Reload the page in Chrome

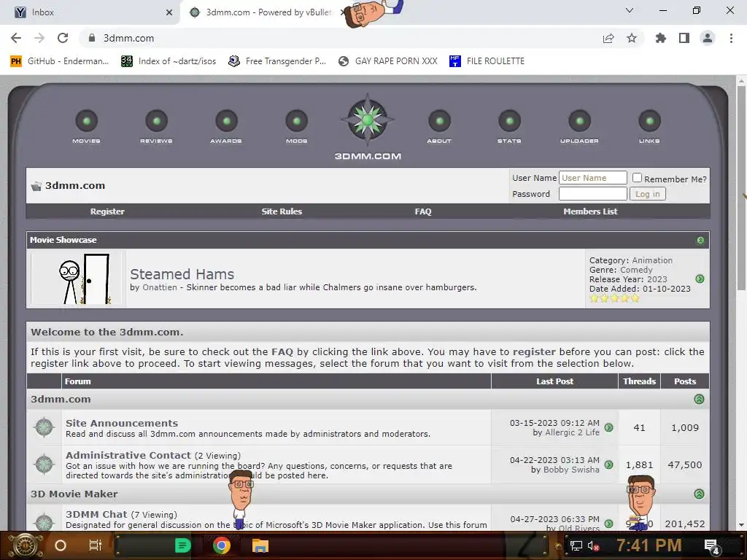63,38
